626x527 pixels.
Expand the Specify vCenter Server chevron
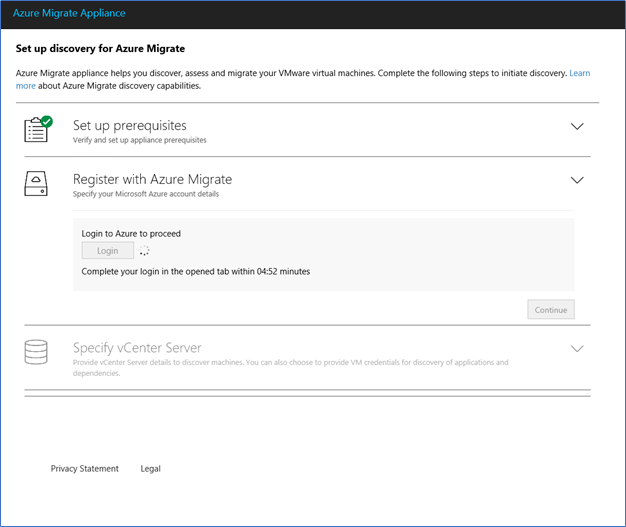pyautogui.click(x=577, y=349)
